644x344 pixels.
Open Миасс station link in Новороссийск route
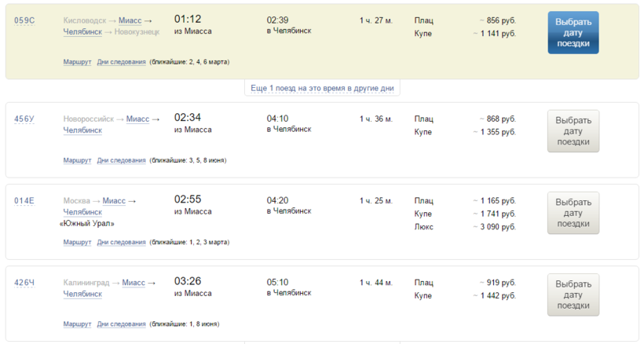pyautogui.click(x=137, y=119)
